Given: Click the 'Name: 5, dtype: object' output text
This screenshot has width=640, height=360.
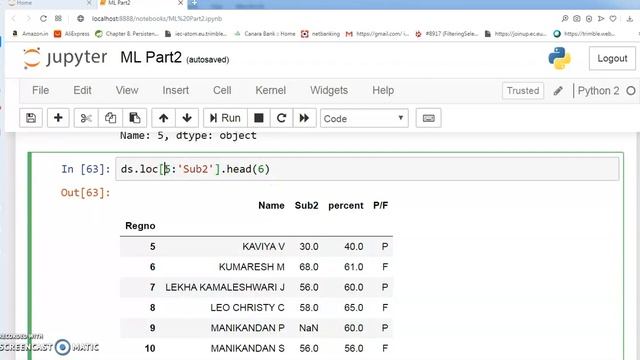Looking at the screenshot, I should 188,136.
